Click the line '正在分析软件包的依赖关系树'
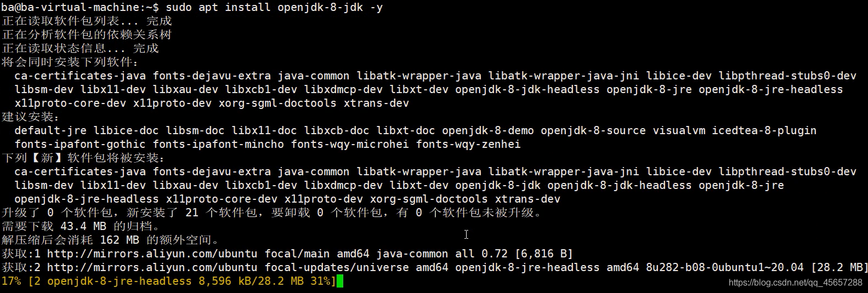Screen dimensions: 868x293 click(x=87, y=35)
